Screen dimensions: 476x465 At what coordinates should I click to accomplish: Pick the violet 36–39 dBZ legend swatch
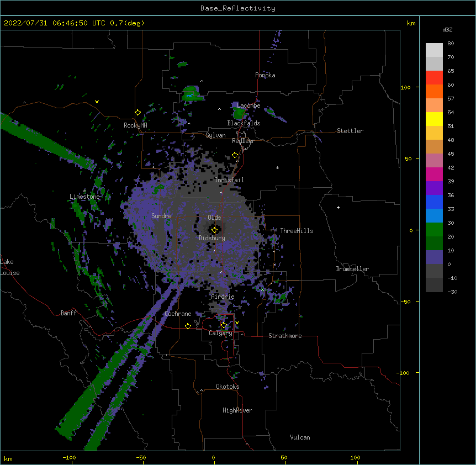434,188
